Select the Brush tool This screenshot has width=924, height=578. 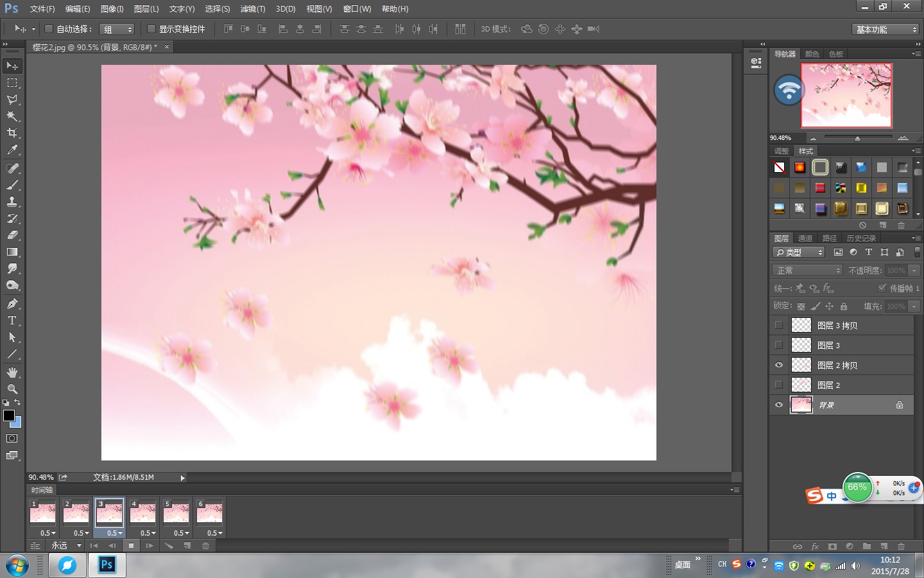(x=12, y=185)
